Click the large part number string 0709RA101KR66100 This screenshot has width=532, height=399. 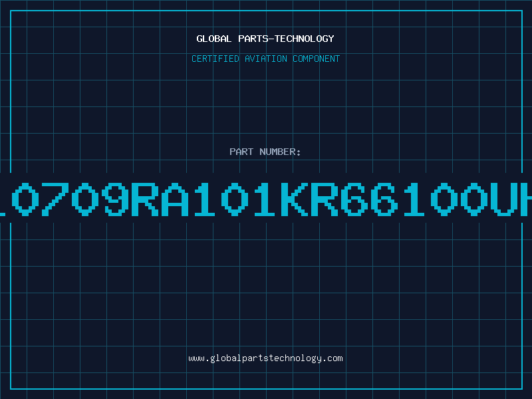click(x=266, y=199)
